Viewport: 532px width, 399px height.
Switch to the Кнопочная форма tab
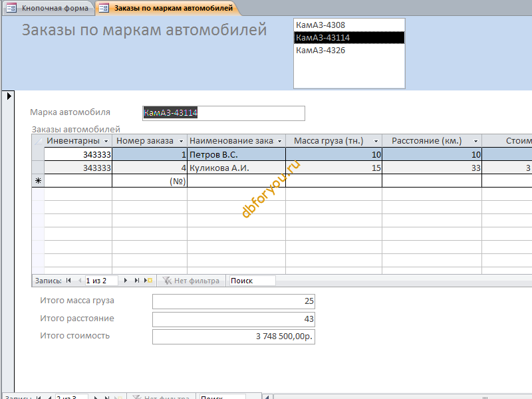[x=49, y=8]
